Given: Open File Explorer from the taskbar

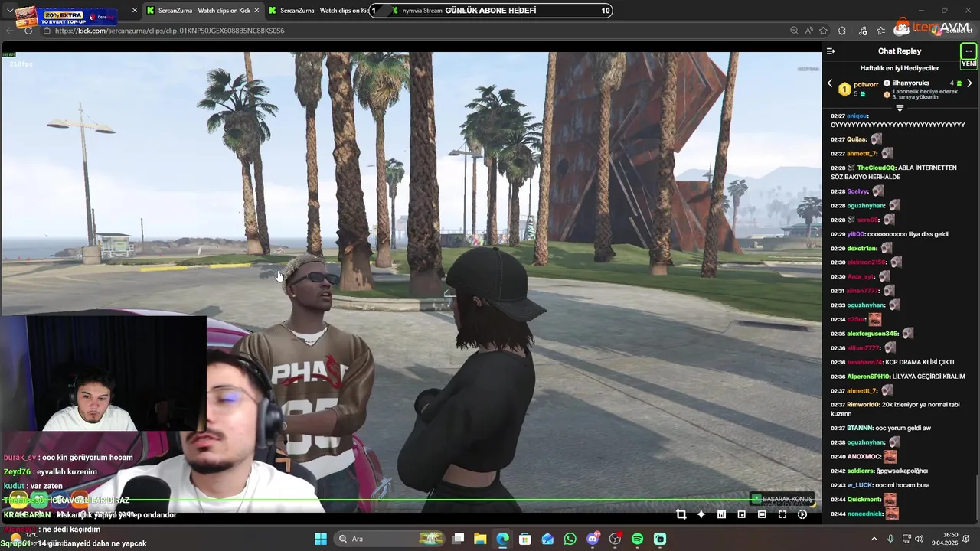Looking at the screenshot, I should tap(480, 539).
